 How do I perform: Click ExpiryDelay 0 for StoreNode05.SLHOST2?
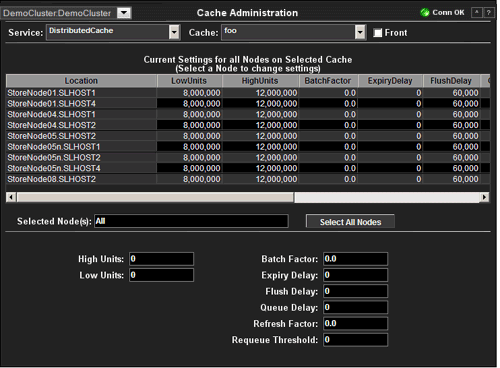419,136
